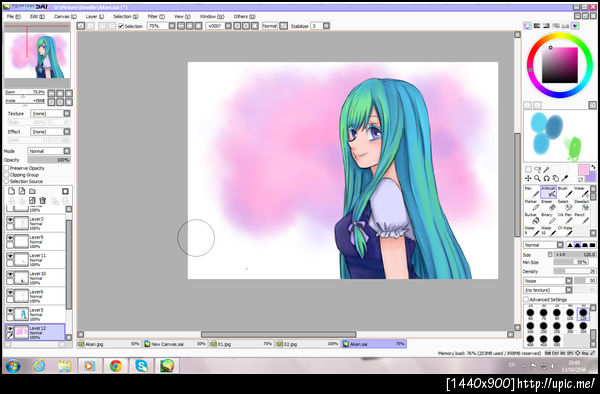
Task: Pick the hand pan tool
Action: 556,178
